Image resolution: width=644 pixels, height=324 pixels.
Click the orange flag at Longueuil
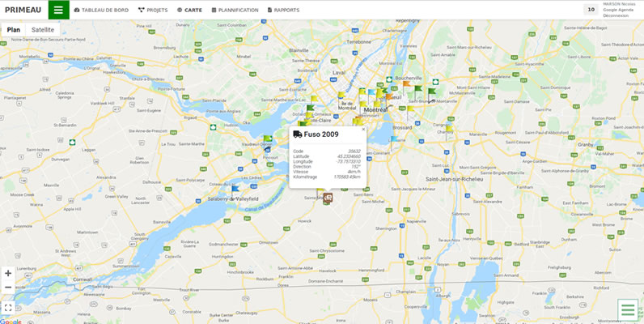[x=388, y=99]
